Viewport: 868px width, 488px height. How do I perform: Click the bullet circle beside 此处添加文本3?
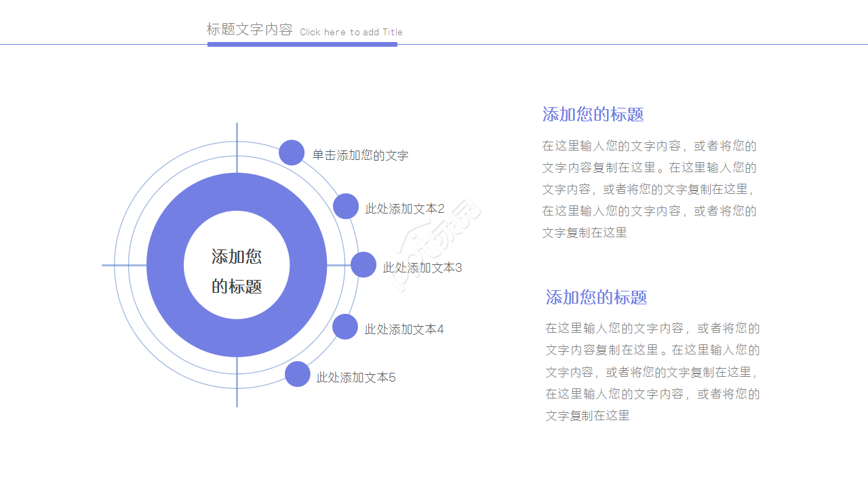[x=363, y=264]
